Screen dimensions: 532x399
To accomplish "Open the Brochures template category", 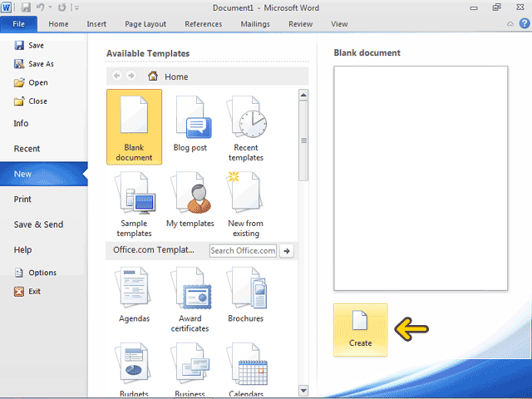I will (x=246, y=294).
